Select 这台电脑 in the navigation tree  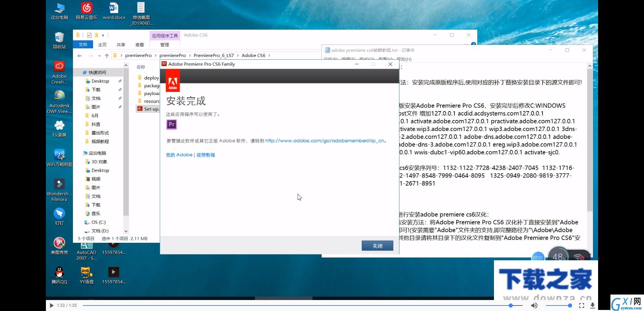pos(97,153)
